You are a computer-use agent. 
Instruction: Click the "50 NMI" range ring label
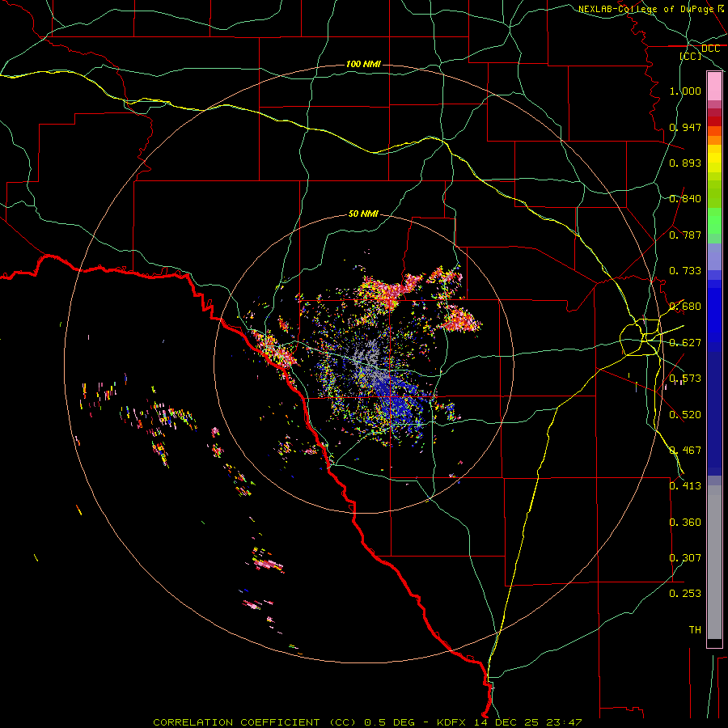tap(363, 214)
